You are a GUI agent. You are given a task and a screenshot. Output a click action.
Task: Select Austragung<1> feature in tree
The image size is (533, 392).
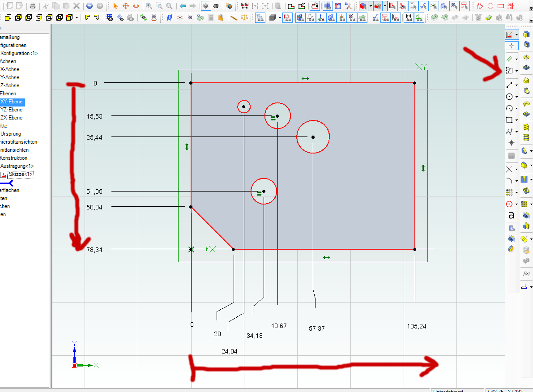coord(17,166)
